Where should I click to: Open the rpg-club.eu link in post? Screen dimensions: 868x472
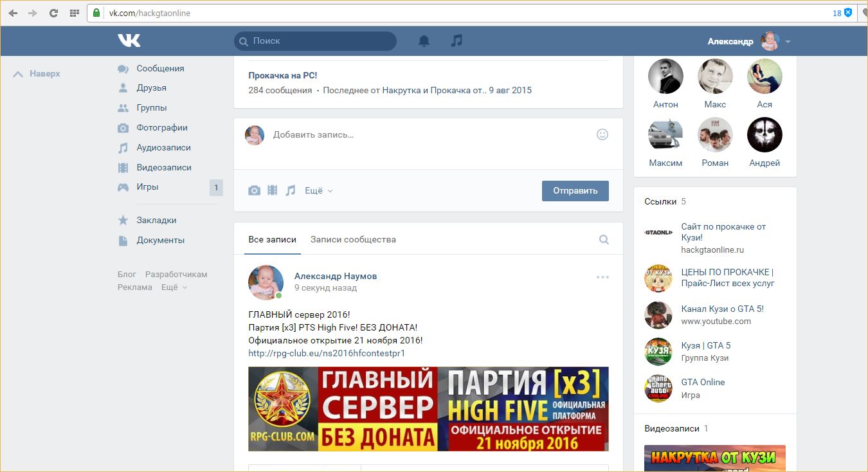[327, 353]
